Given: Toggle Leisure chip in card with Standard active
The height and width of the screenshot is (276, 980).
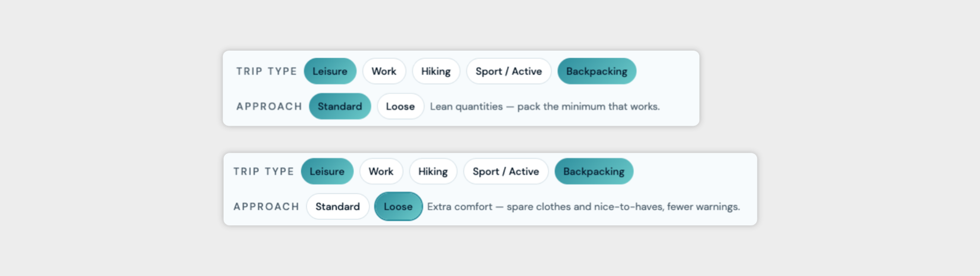Looking at the screenshot, I should coord(330,71).
